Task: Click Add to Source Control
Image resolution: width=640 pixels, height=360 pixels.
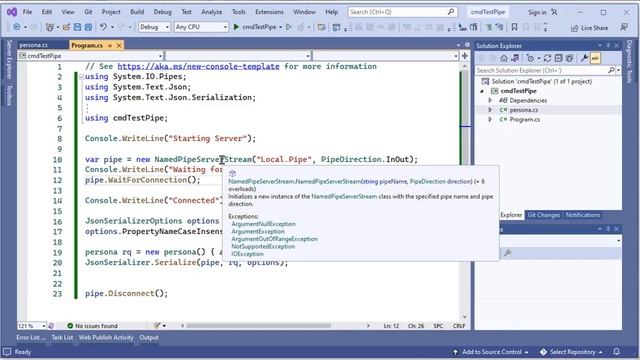Action: tap(491, 352)
